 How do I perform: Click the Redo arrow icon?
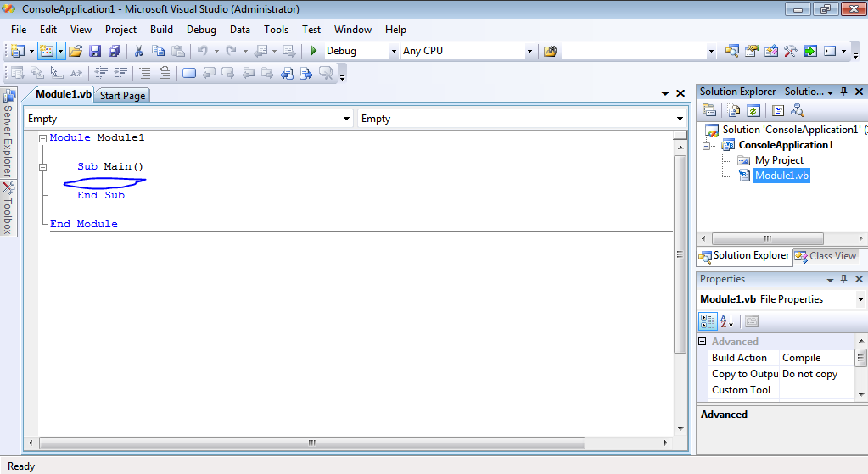(232, 51)
